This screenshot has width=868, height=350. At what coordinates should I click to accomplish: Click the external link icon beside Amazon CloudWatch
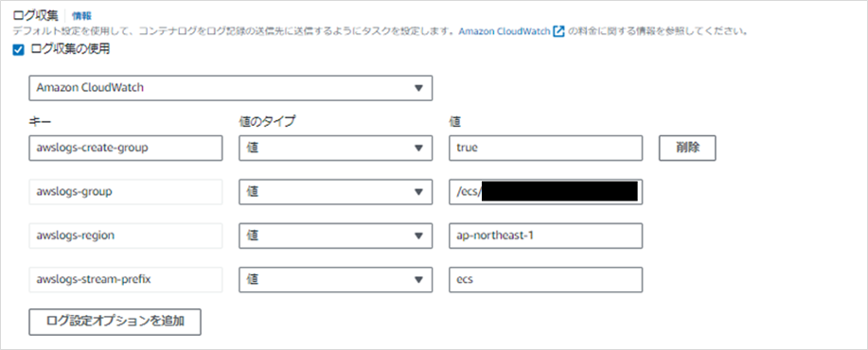[x=558, y=31]
